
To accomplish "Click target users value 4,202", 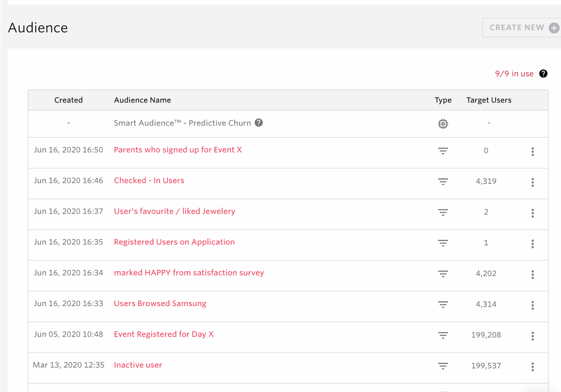I will (x=486, y=273).
